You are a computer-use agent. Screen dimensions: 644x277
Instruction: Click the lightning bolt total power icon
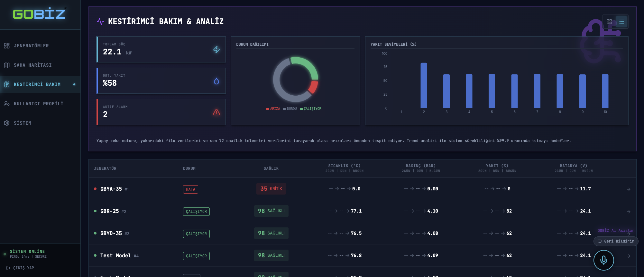(216, 50)
